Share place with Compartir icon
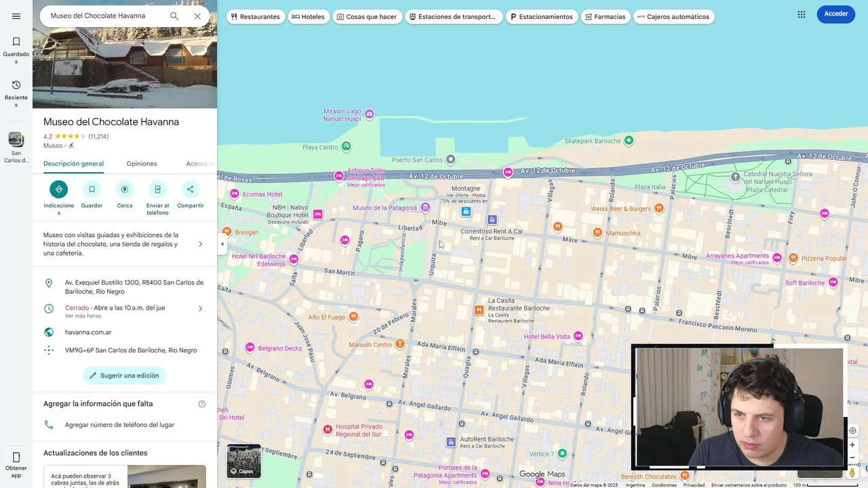 point(191,189)
